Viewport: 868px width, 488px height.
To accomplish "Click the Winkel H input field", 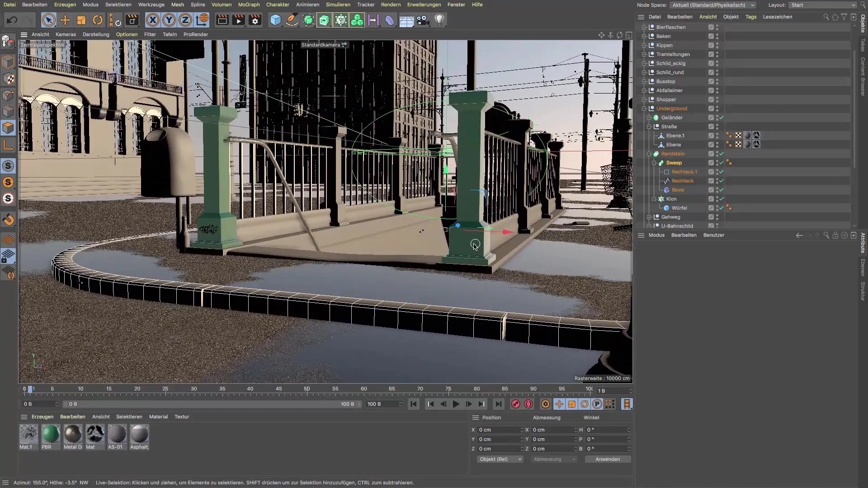I will [608, 430].
